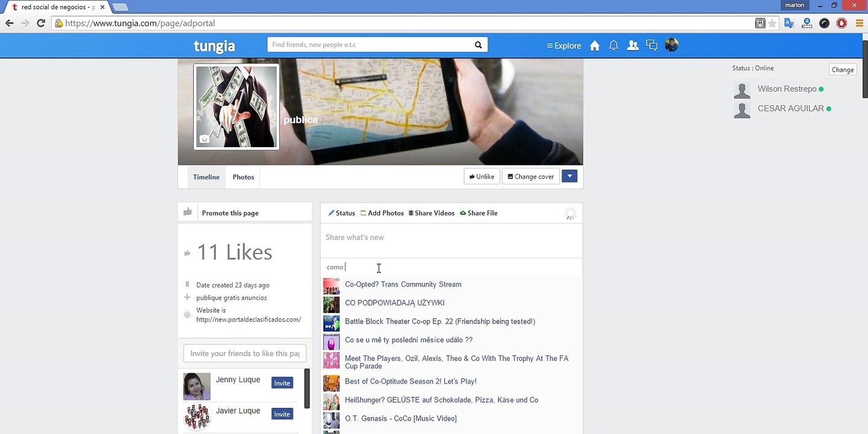This screenshot has width=868, height=434.
Task: Go to the Tungia home icon
Action: [595, 46]
